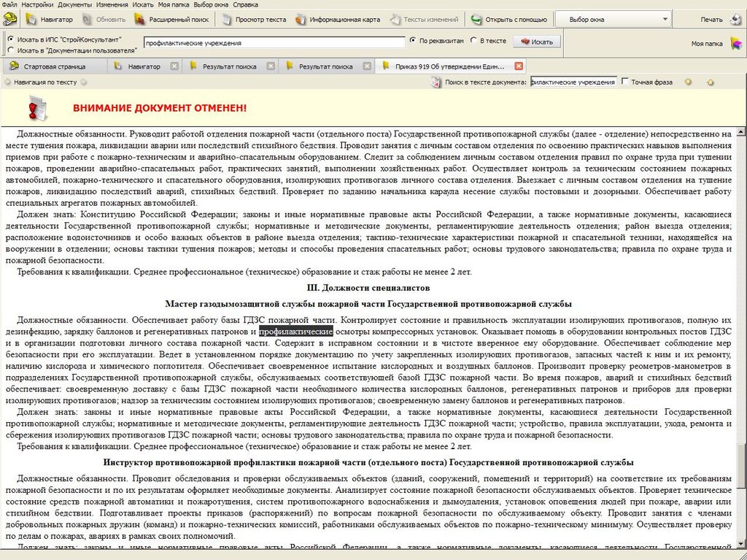Image resolution: width=747 pixels, height=560 pixels.
Task: Click the Навигация по тексту label
Action: [x=45, y=82]
